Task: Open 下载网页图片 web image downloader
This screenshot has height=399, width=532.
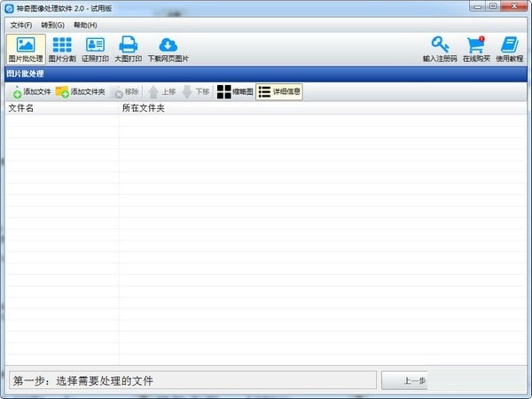Action: tap(168, 50)
